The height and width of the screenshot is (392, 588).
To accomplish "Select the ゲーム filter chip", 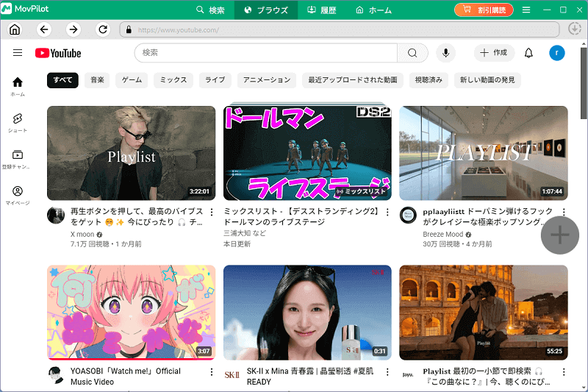I will 132,80.
